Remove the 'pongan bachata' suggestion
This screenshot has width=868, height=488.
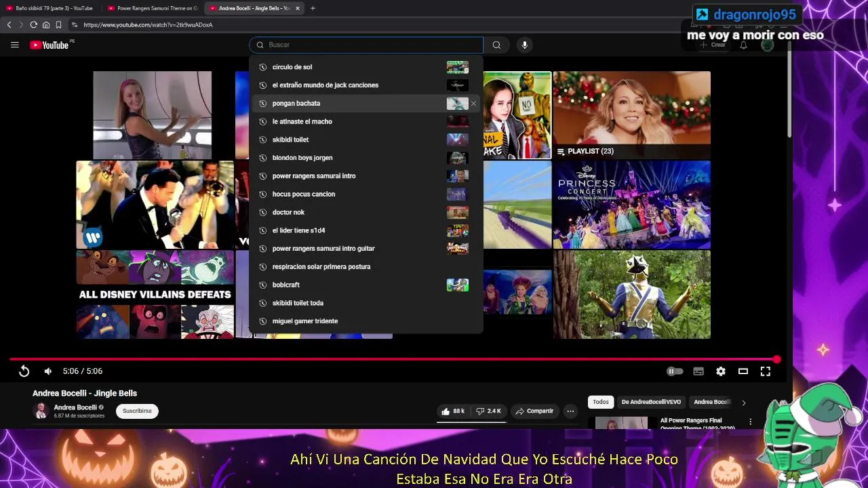point(473,103)
